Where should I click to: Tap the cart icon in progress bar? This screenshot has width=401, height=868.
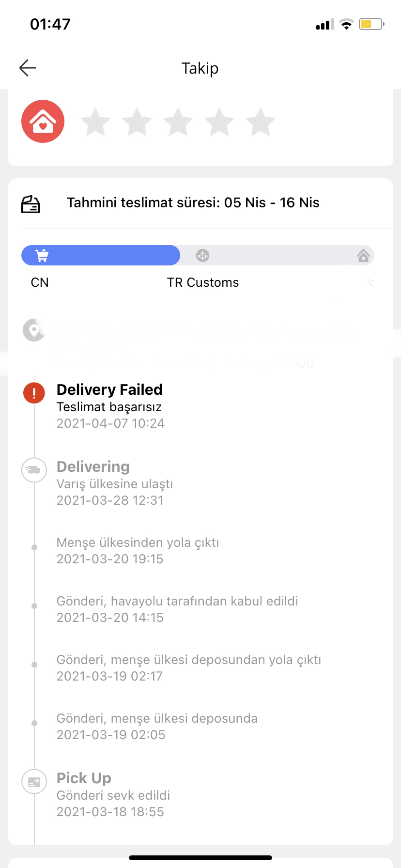(x=42, y=255)
